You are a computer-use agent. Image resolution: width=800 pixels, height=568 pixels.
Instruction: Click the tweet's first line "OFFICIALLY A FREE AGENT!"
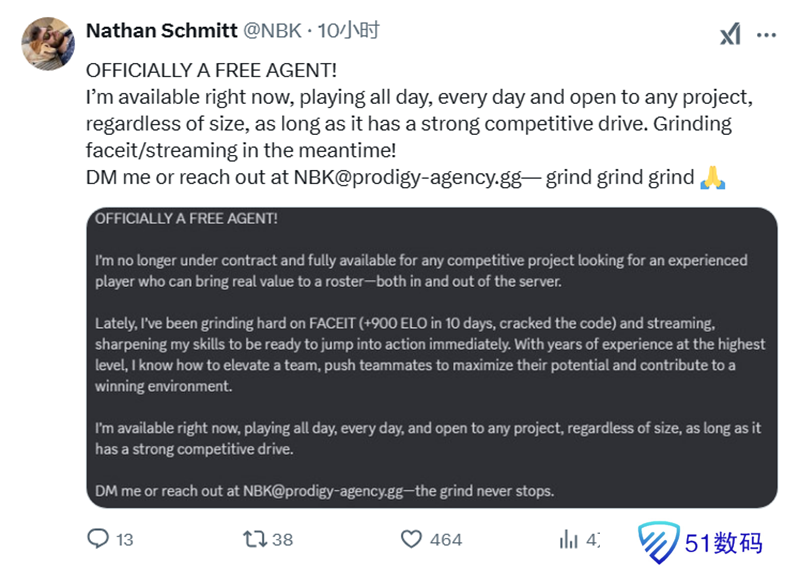click(x=211, y=72)
